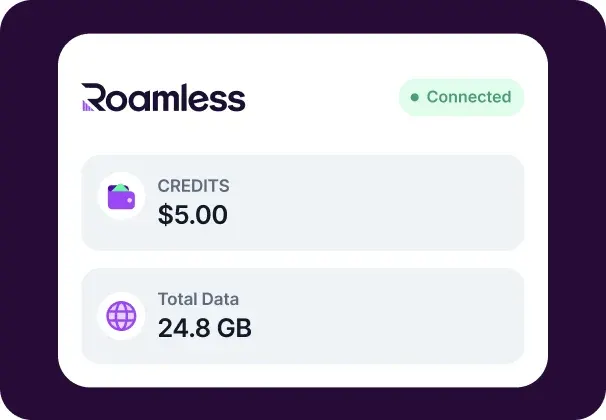Image resolution: width=606 pixels, height=420 pixels.
Task: Click the green cash atop the wallet
Action: [120, 187]
